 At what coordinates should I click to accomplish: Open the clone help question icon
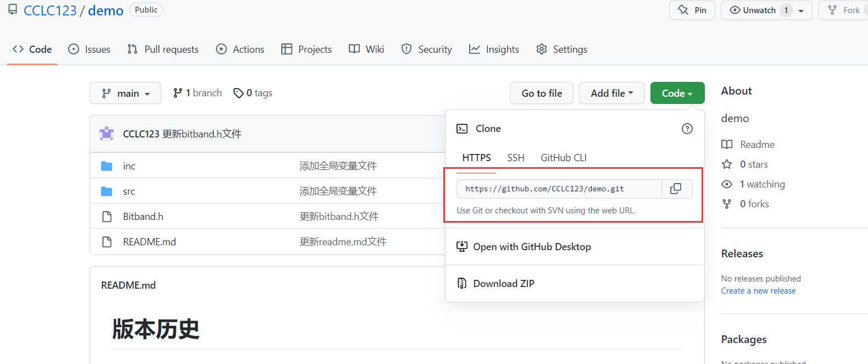pos(687,129)
